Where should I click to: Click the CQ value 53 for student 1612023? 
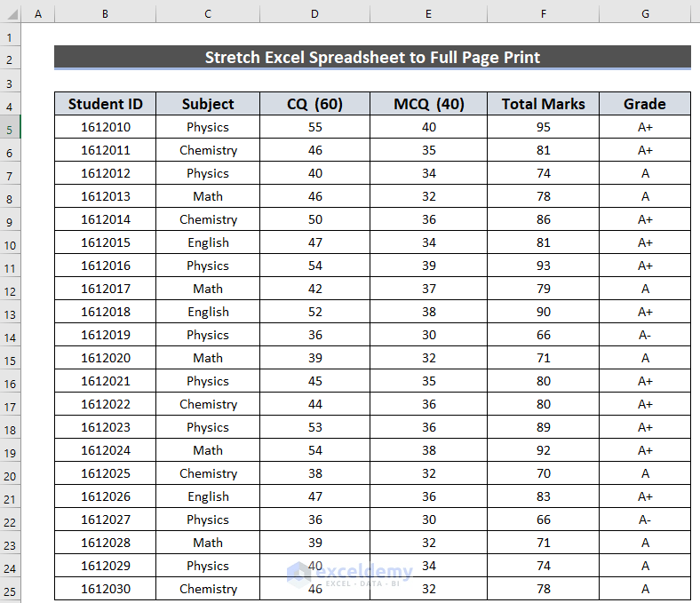click(x=314, y=427)
